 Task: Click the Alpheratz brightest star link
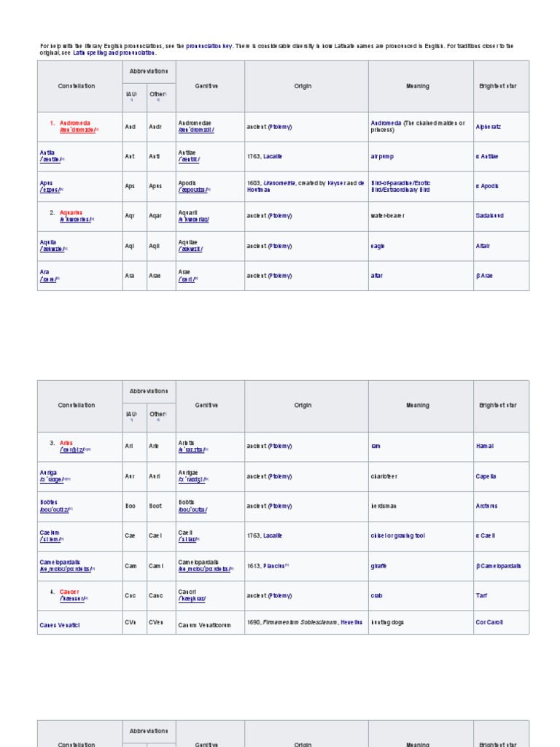click(x=488, y=127)
